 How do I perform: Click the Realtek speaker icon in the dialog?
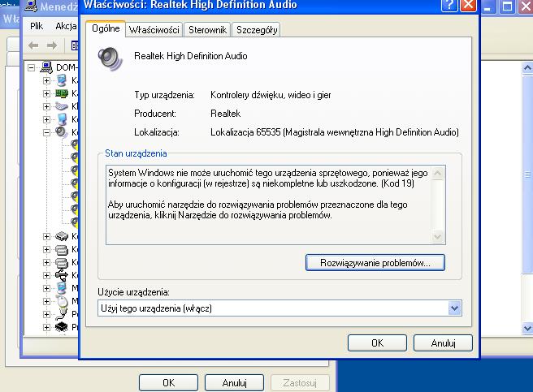110,58
